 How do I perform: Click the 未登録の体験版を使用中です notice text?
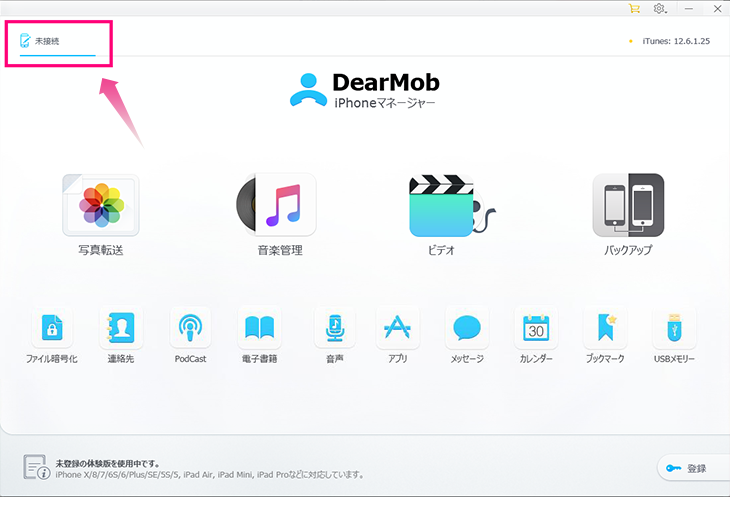click(x=108, y=463)
